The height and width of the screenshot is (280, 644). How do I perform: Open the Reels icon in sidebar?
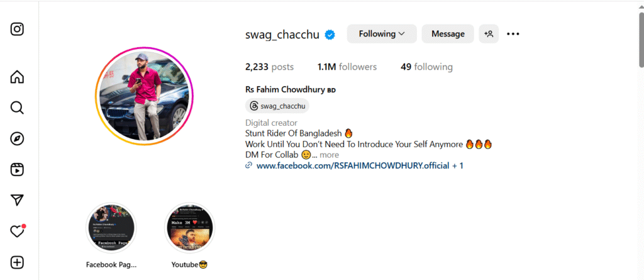[x=17, y=169]
